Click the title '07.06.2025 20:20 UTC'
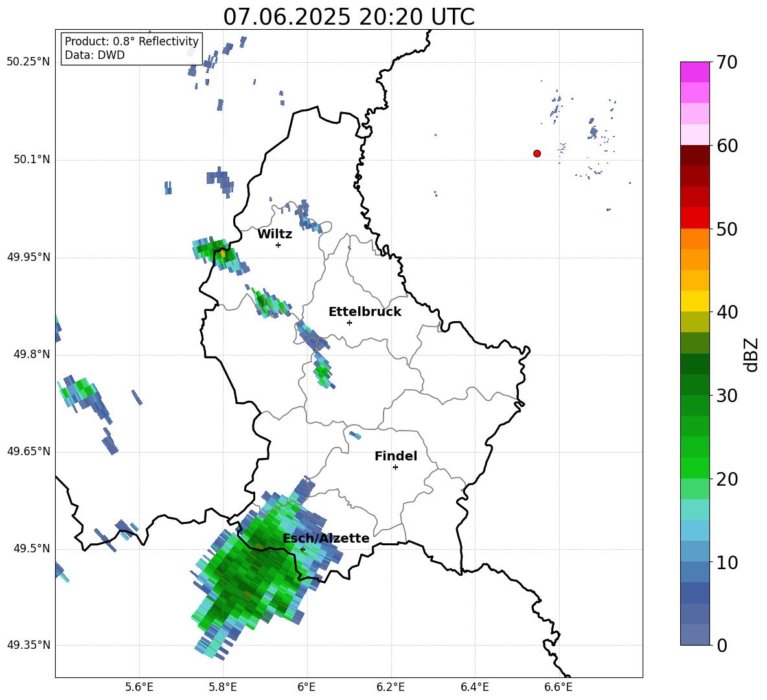The height and width of the screenshot is (700, 767). pos(349,17)
